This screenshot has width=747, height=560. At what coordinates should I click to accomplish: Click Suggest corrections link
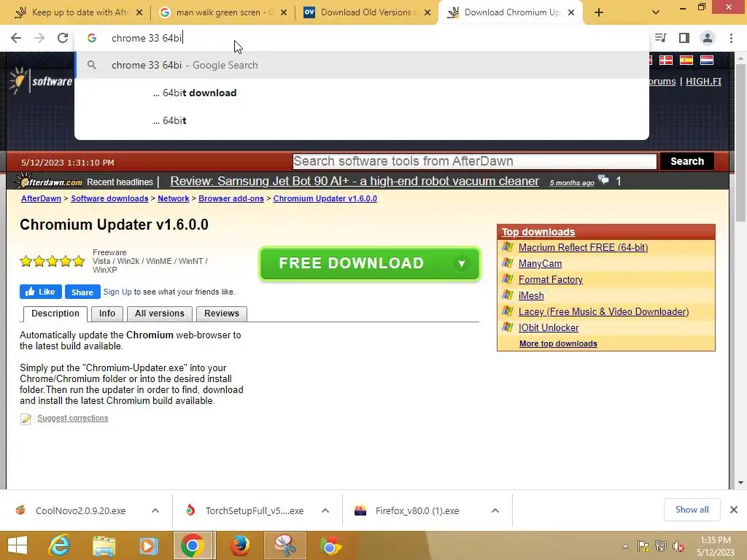(72, 418)
